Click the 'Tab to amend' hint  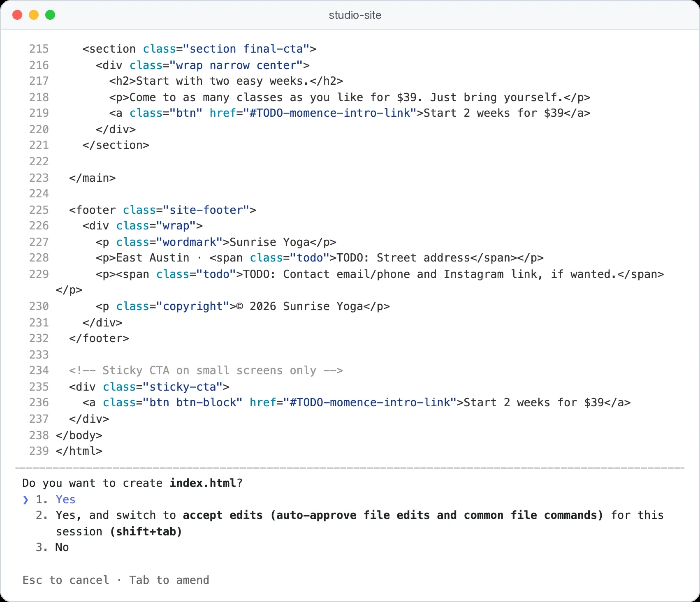[169, 580]
